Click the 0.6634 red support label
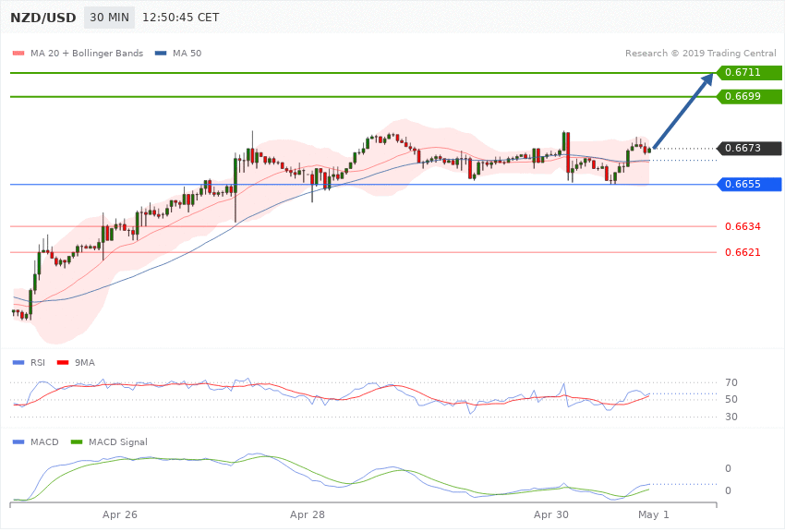 (x=743, y=226)
